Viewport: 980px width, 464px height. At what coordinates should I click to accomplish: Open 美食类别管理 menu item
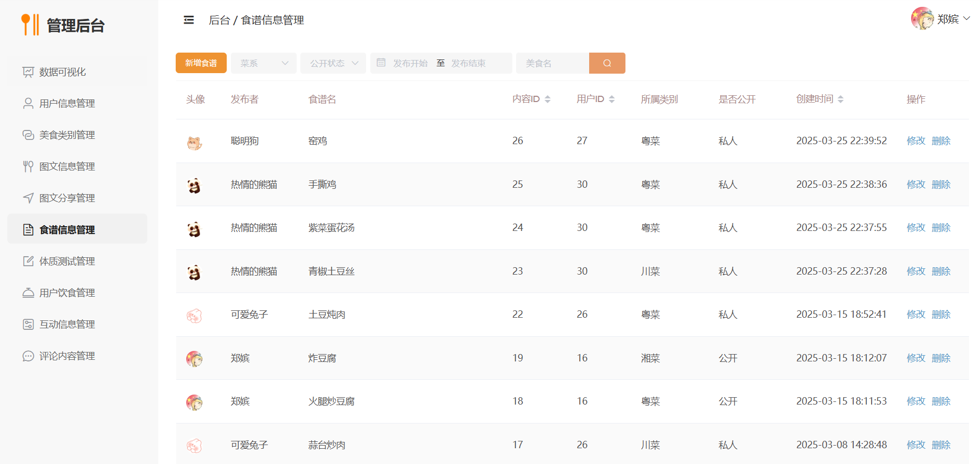click(x=77, y=135)
